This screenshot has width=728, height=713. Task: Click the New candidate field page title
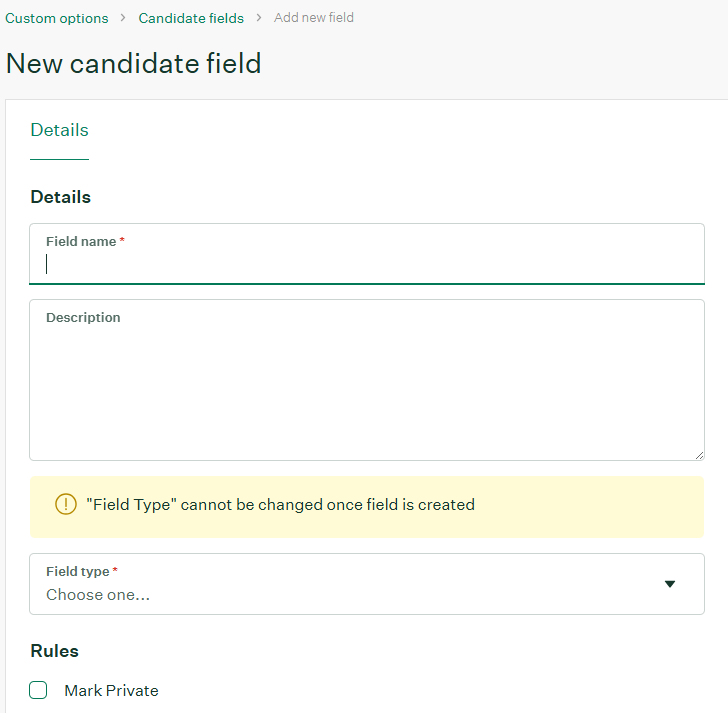point(133,63)
